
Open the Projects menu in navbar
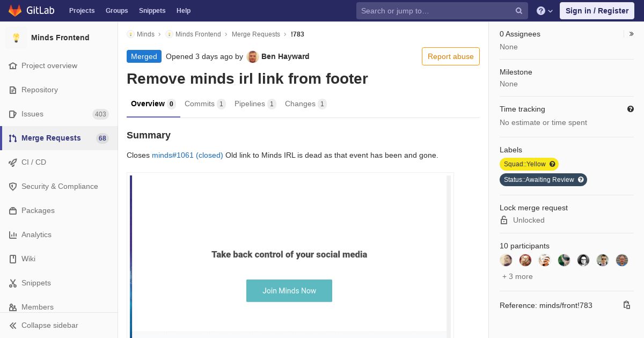[x=82, y=11]
